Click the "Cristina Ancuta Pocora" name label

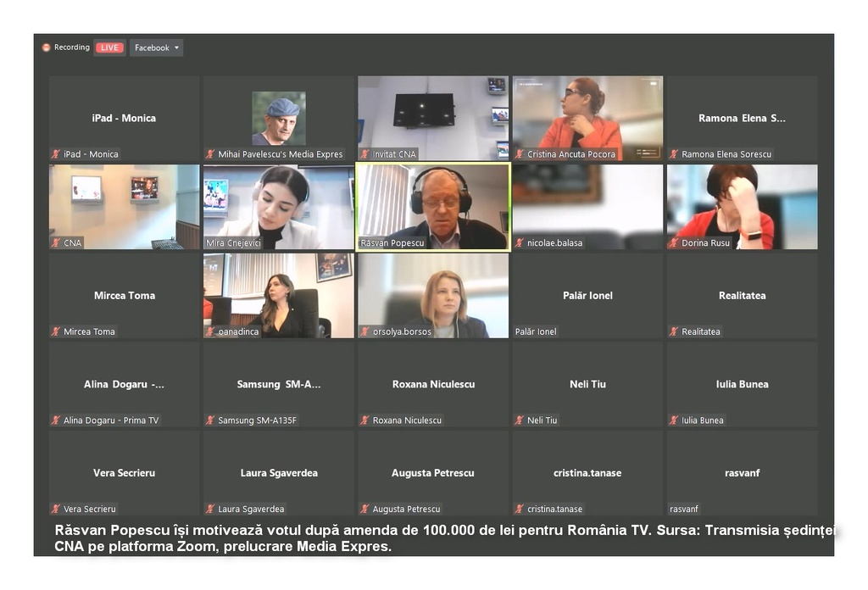[x=571, y=154]
